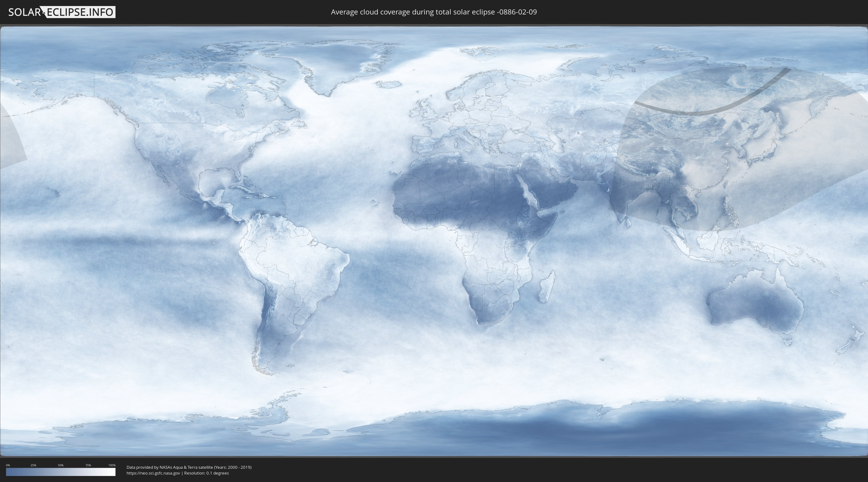The height and width of the screenshot is (482, 868).
Task: Click Madagascar island on the map
Action: point(547,287)
